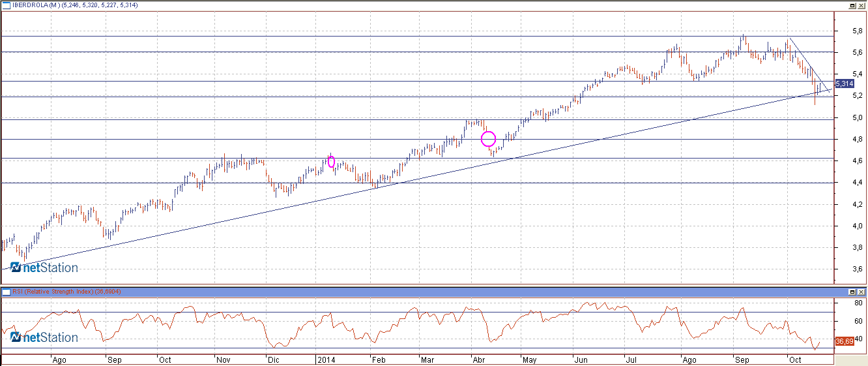Click the Mar label on time axis
This screenshot has width=868, height=366.
coord(427,359)
